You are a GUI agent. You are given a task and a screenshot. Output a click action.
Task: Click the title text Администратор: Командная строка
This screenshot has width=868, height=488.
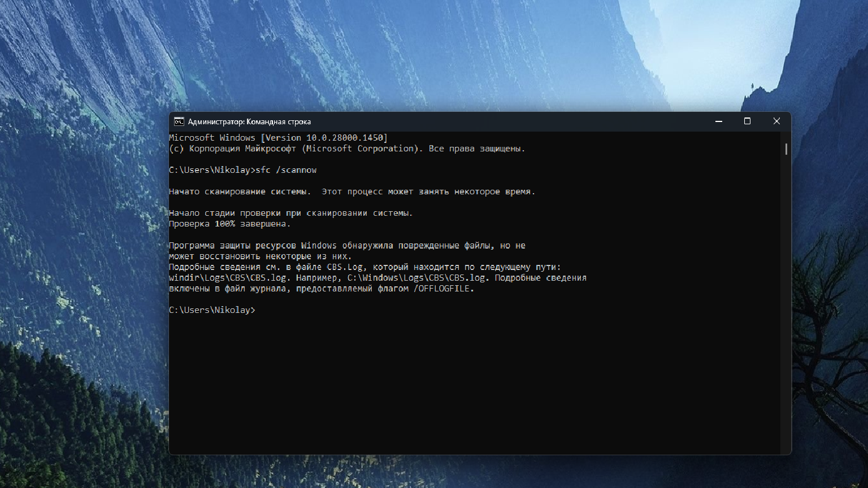(249, 121)
